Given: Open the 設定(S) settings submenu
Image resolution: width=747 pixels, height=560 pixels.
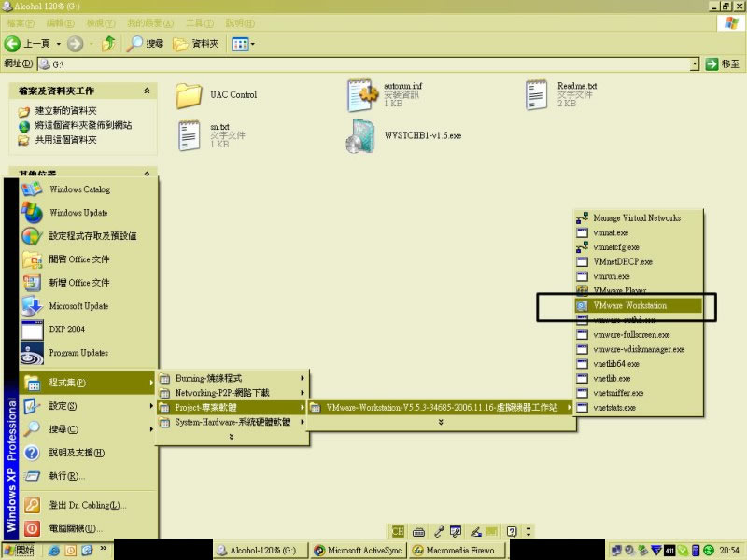Looking at the screenshot, I should click(x=89, y=406).
